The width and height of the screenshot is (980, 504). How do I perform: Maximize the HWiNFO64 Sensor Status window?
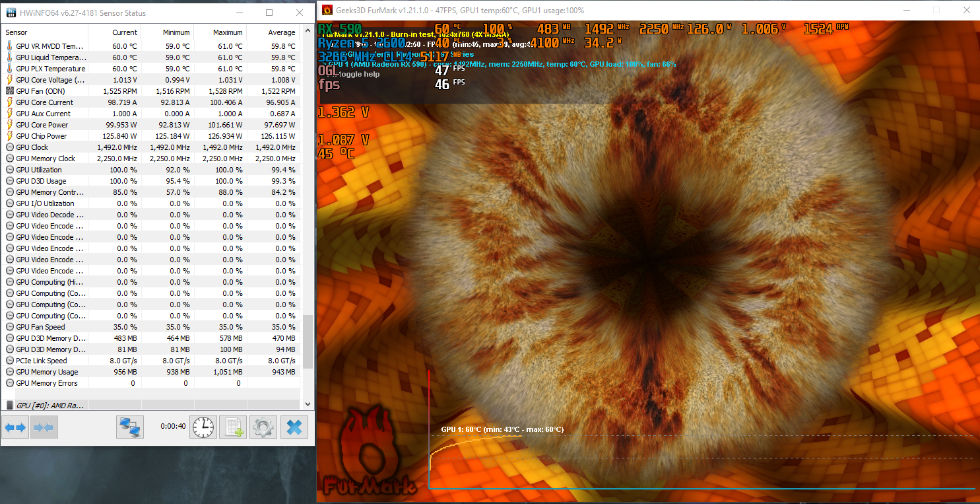[269, 13]
